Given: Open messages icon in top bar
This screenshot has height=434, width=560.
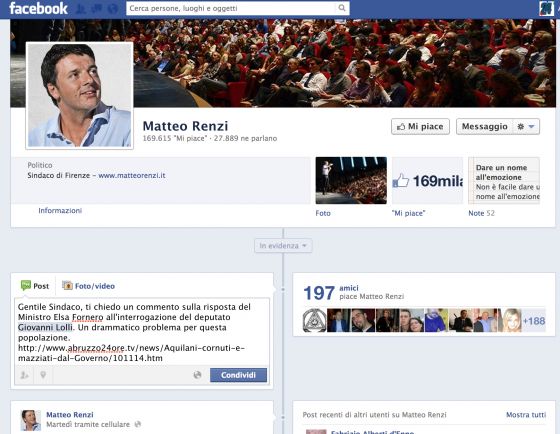Looking at the screenshot, I should (x=97, y=8).
